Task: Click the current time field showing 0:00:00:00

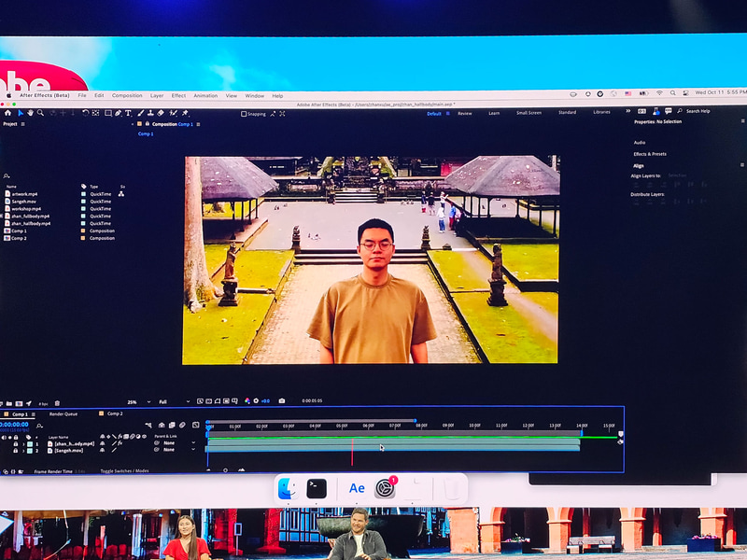Action: [13, 425]
